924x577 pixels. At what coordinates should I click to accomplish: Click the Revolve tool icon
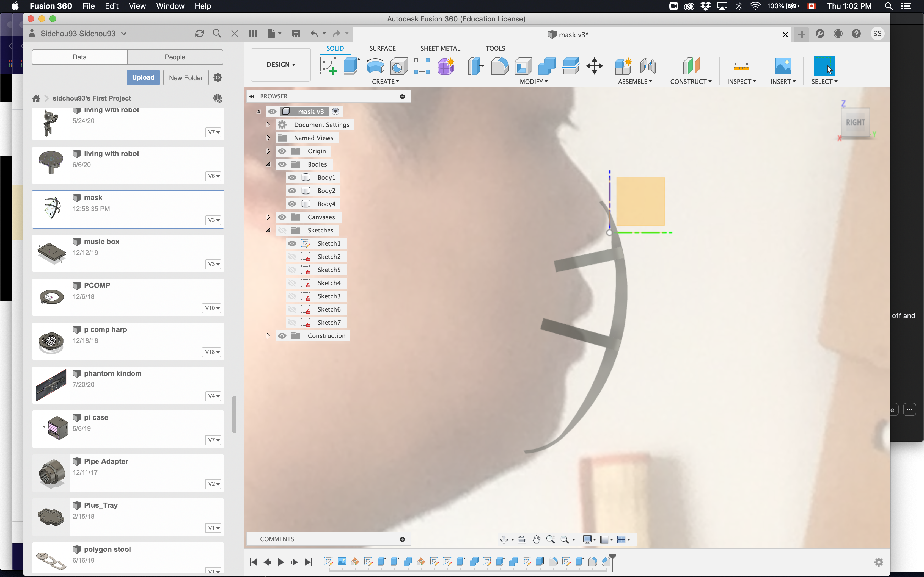(x=375, y=65)
